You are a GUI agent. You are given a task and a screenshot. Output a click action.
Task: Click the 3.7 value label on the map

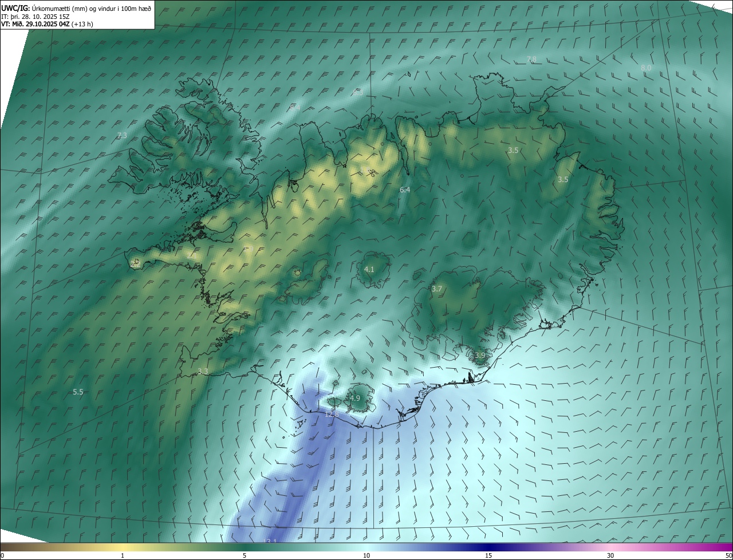click(437, 289)
